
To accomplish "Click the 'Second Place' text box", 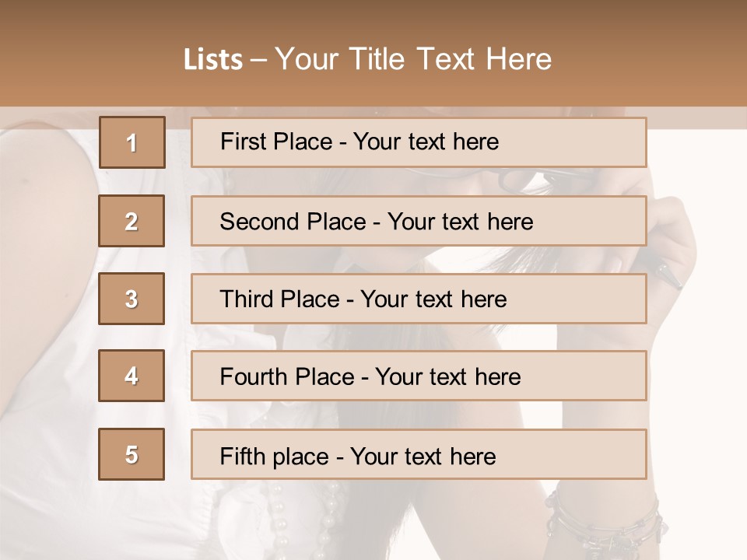I will (419, 221).
